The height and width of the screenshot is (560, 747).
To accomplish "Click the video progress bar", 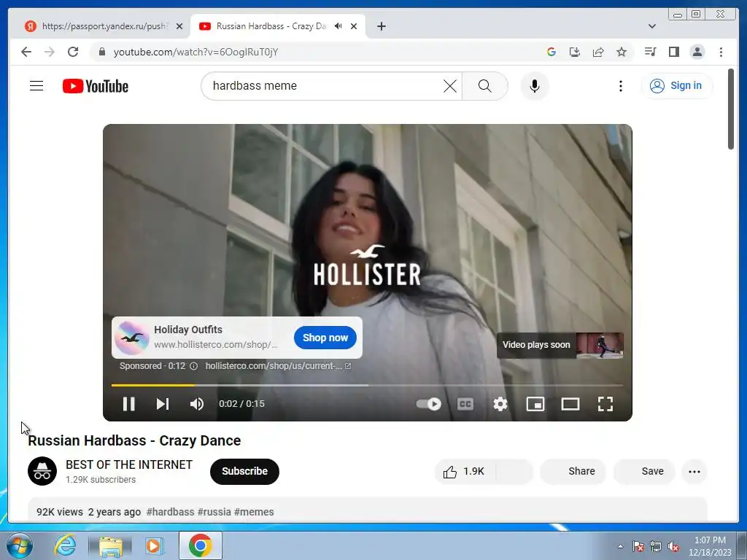I will (368, 385).
